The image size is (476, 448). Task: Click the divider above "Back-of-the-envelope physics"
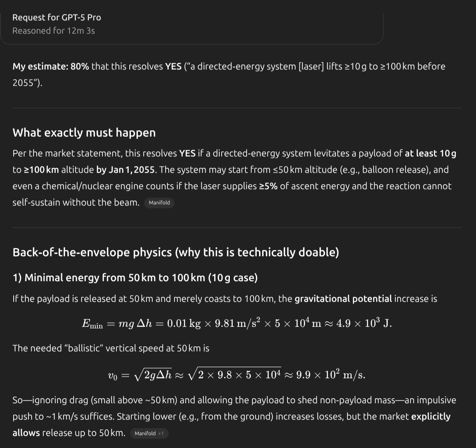[236, 228]
